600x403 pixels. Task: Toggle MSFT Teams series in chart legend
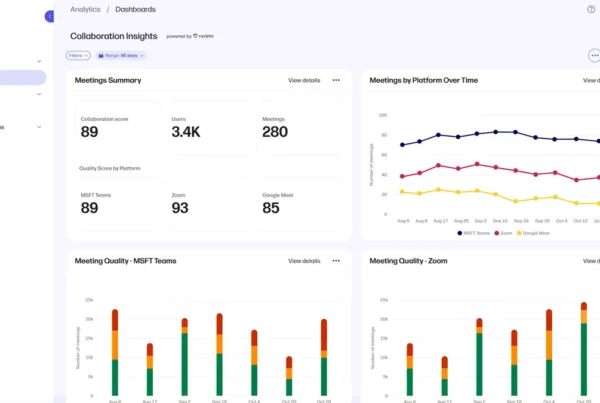476,232
